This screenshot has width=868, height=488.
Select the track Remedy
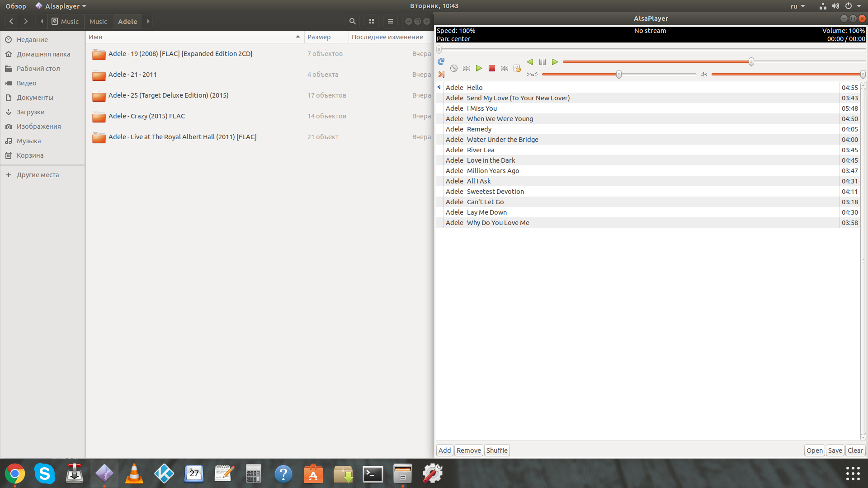click(x=647, y=129)
